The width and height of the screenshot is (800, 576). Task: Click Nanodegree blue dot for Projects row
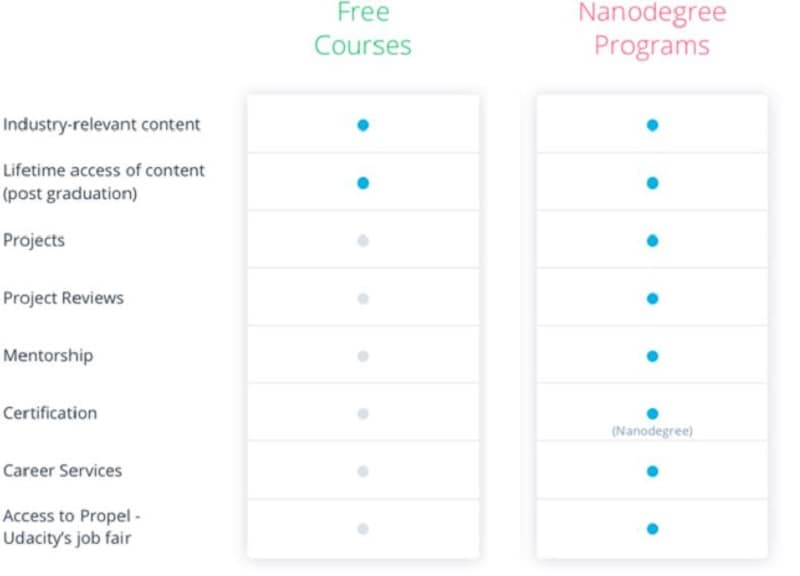click(x=652, y=241)
